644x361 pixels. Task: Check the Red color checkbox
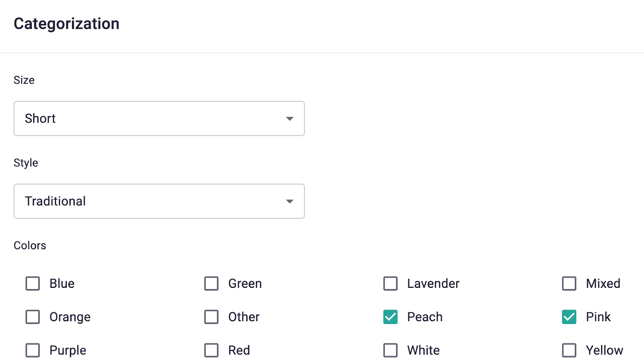coord(211,350)
